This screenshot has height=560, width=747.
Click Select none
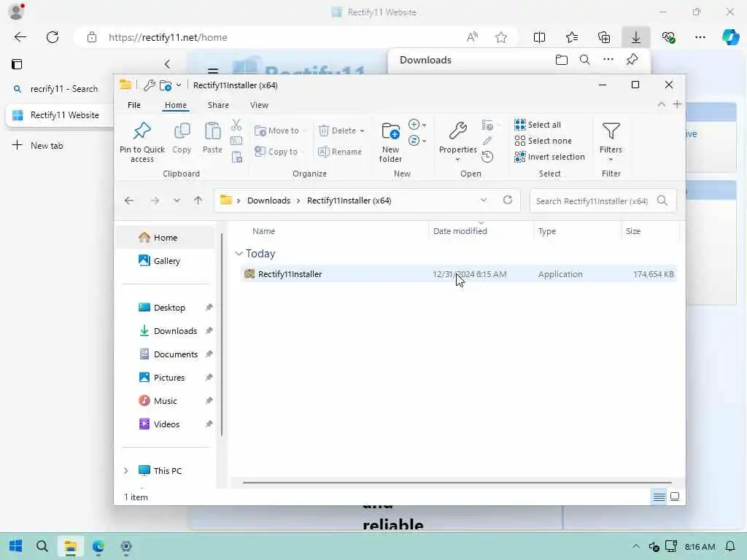[543, 141]
